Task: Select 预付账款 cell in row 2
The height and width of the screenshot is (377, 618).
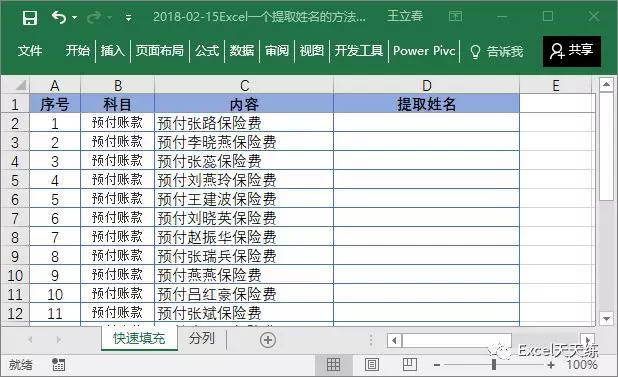Action: pyautogui.click(x=117, y=123)
